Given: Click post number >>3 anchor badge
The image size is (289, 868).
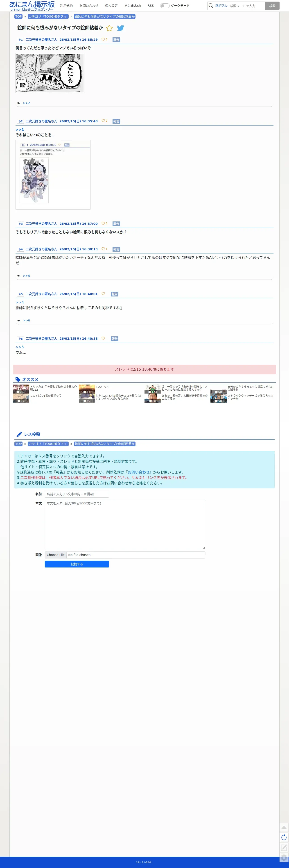Looking at the screenshot, I should coord(20,224).
